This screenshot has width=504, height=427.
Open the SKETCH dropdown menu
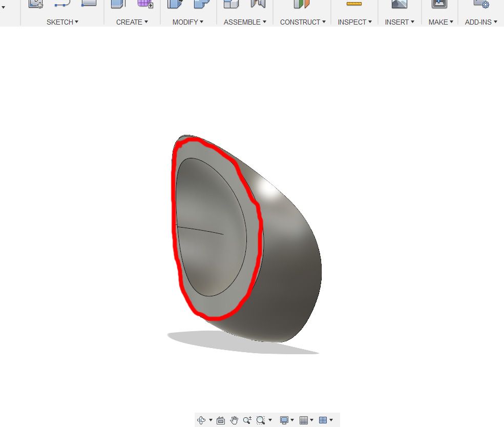point(62,22)
